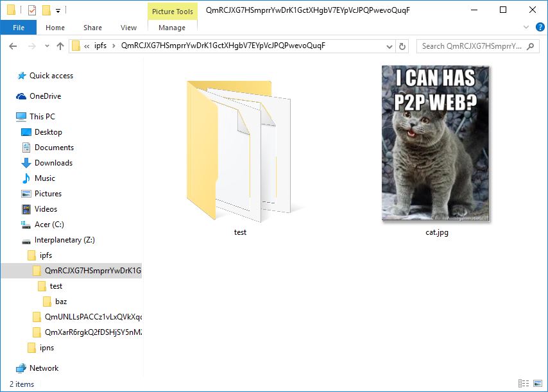The image size is (548, 392).
Task: Click the QmRCJXG7 folder breadcrumb in address bar
Action: pyautogui.click(x=223, y=46)
